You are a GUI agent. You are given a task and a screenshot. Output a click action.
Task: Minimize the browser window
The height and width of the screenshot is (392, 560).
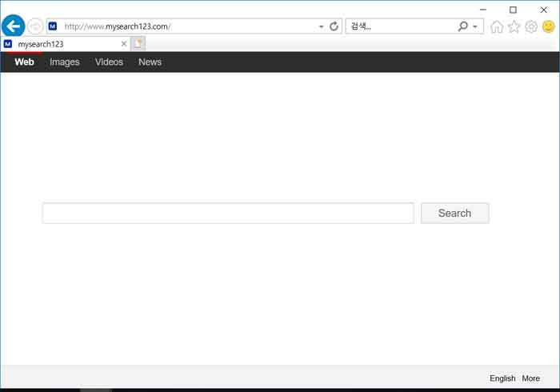click(x=483, y=10)
